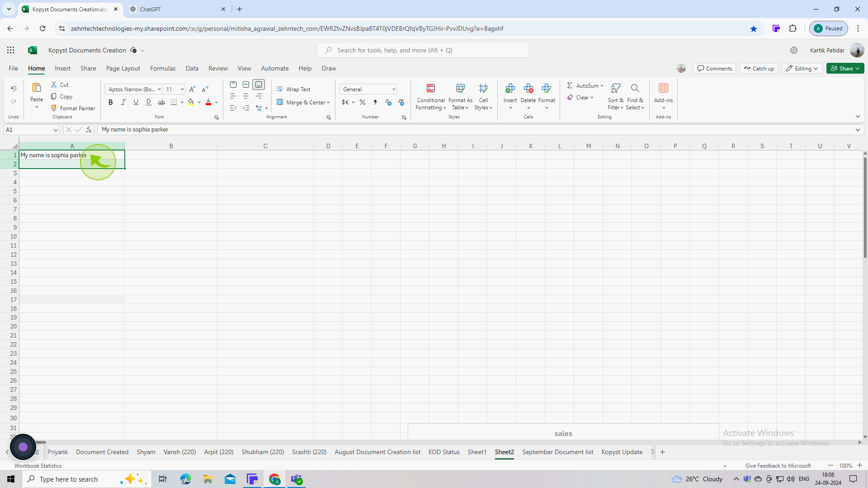Open the File menu
The height and width of the screenshot is (488, 868).
click(13, 68)
